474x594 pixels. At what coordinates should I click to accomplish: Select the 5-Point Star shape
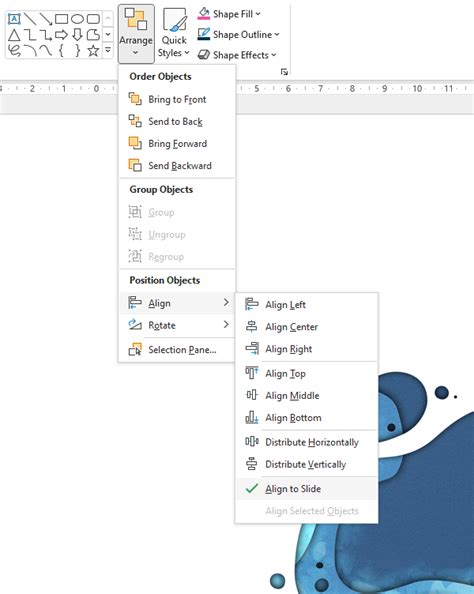coord(93,50)
